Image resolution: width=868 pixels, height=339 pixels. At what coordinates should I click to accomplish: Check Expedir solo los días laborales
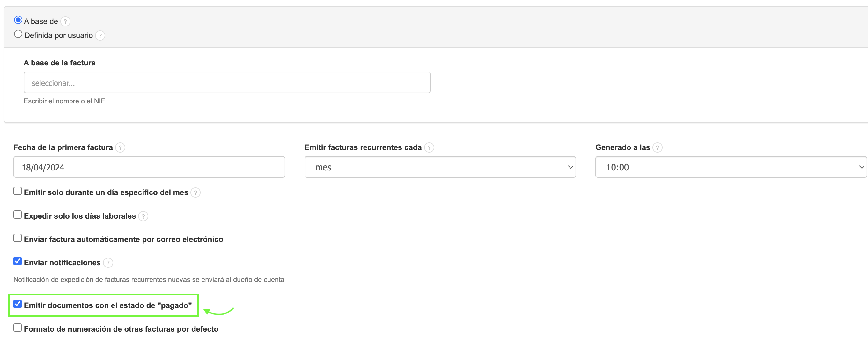(18, 215)
